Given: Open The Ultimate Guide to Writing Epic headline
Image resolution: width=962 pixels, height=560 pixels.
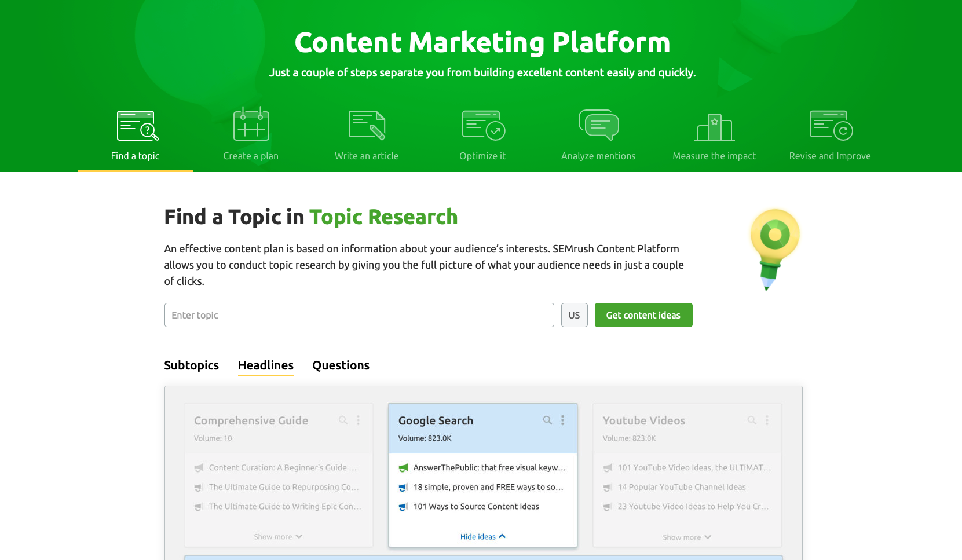Looking at the screenshot, I should [285, 506].
